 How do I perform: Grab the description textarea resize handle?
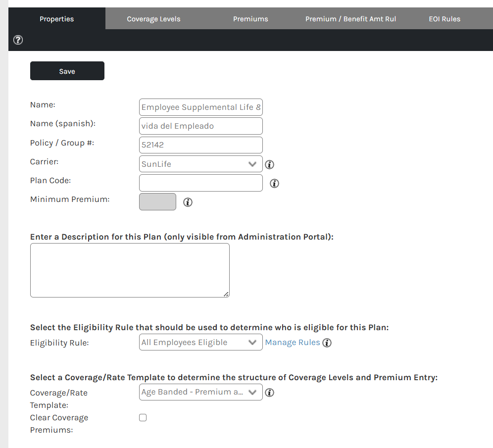(x=226, y=294)
